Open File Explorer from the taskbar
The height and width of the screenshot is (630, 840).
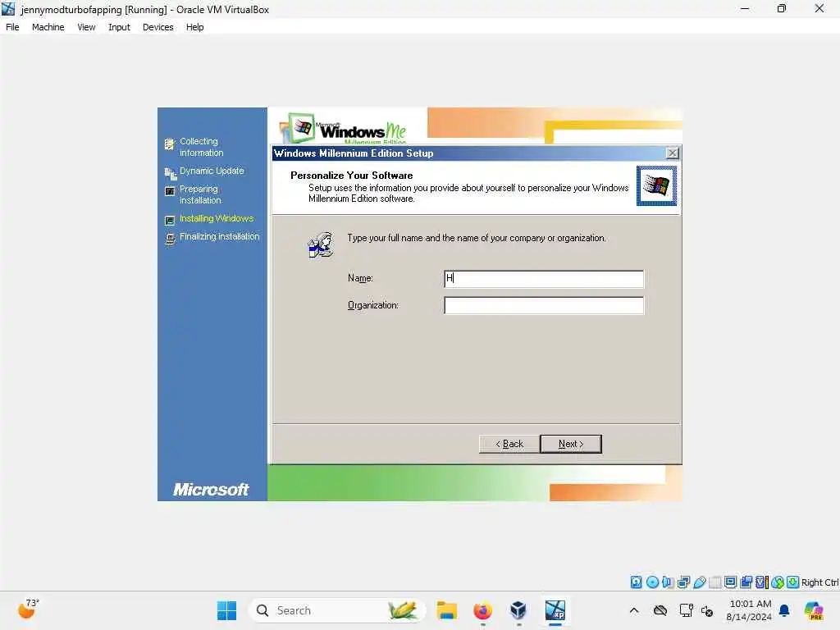tap(446, 610)
